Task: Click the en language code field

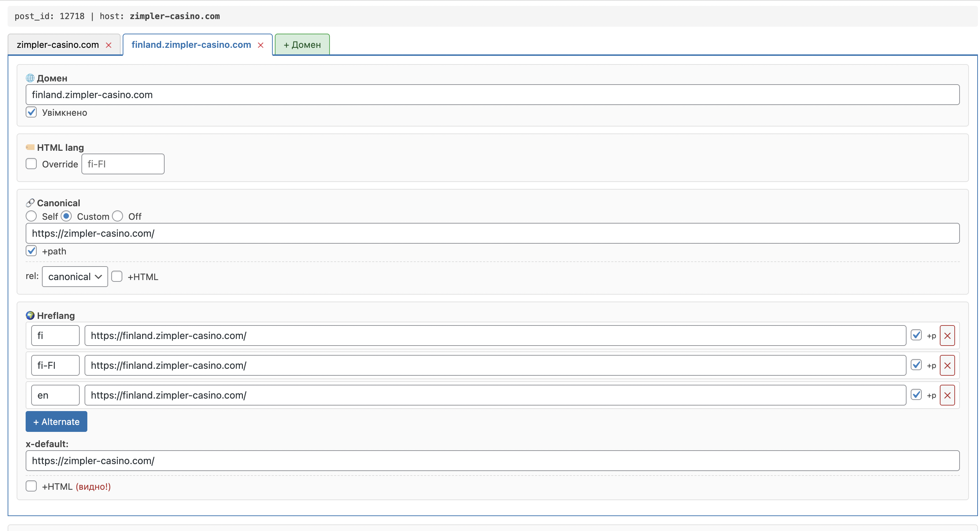Action: pos(55,395)
